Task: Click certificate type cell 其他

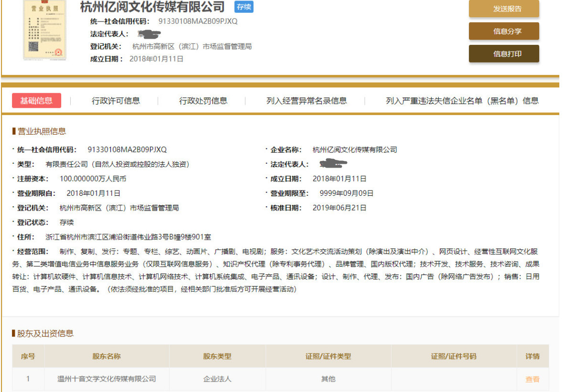Action: pos(328,379)
